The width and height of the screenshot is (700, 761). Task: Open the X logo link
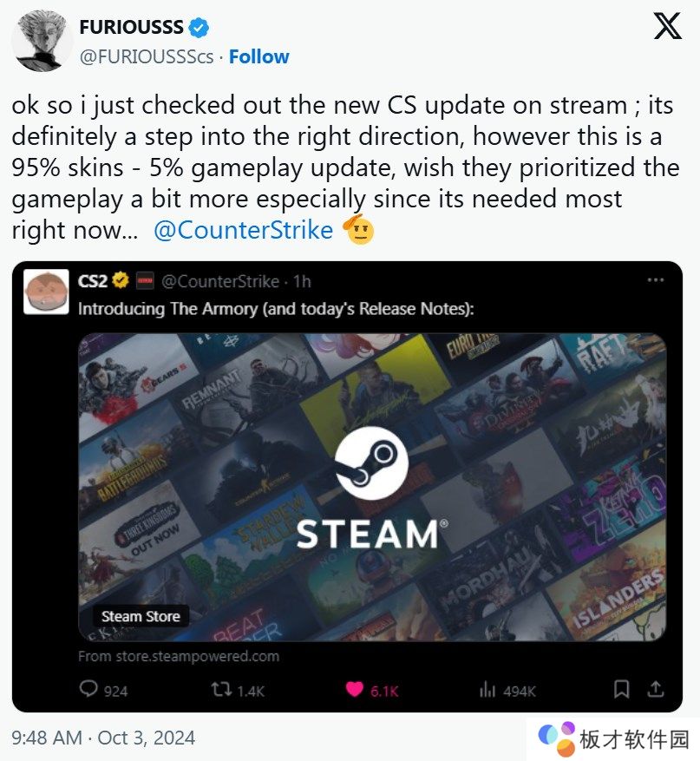pos(668,26)
